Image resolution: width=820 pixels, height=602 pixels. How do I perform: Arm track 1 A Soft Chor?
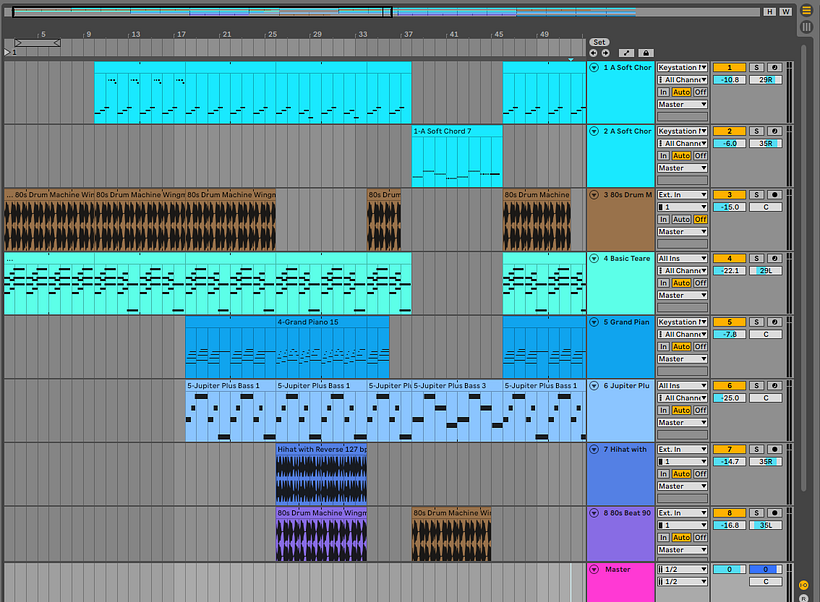(775, 67)
